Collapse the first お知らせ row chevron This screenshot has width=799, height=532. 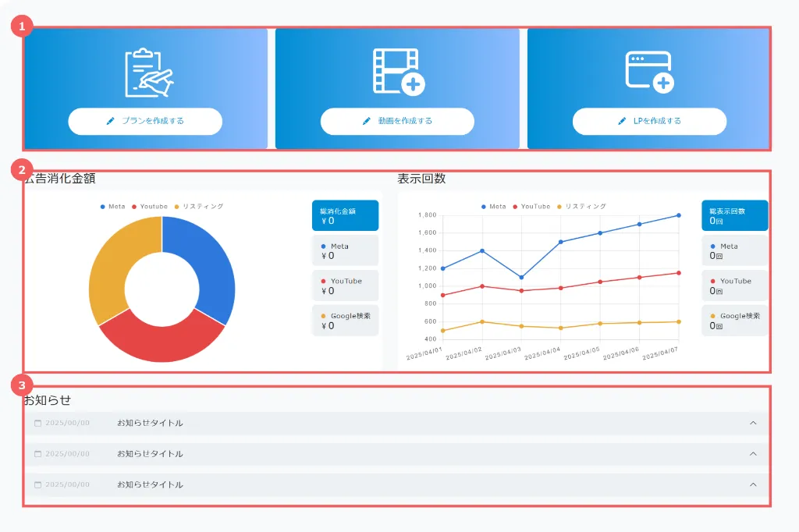pos(753,423)
